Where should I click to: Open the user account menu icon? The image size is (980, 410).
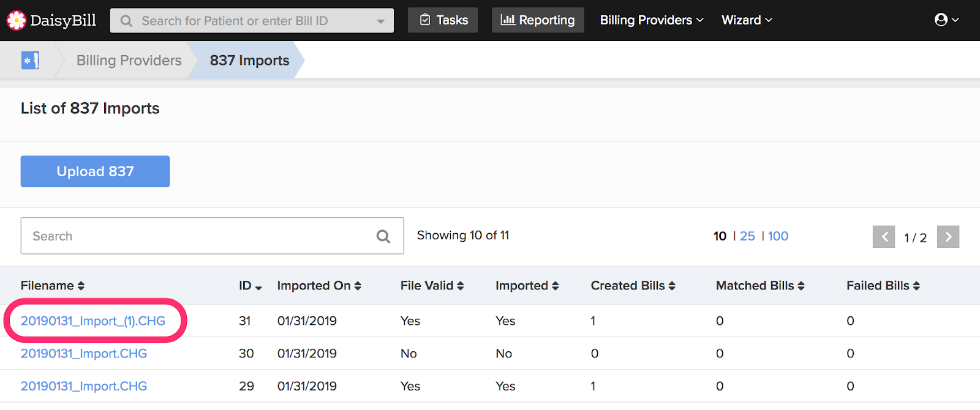point(946,20)
